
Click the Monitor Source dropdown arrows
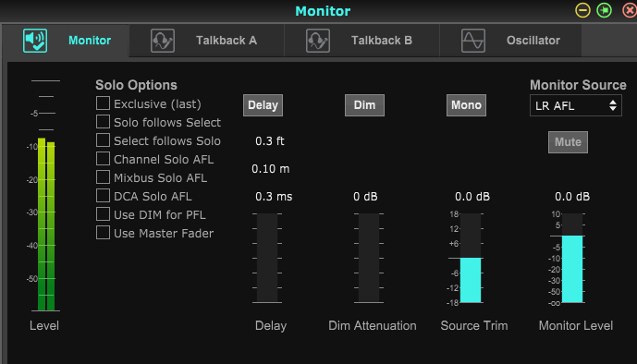pyautogui.click(x=613, y=105)
